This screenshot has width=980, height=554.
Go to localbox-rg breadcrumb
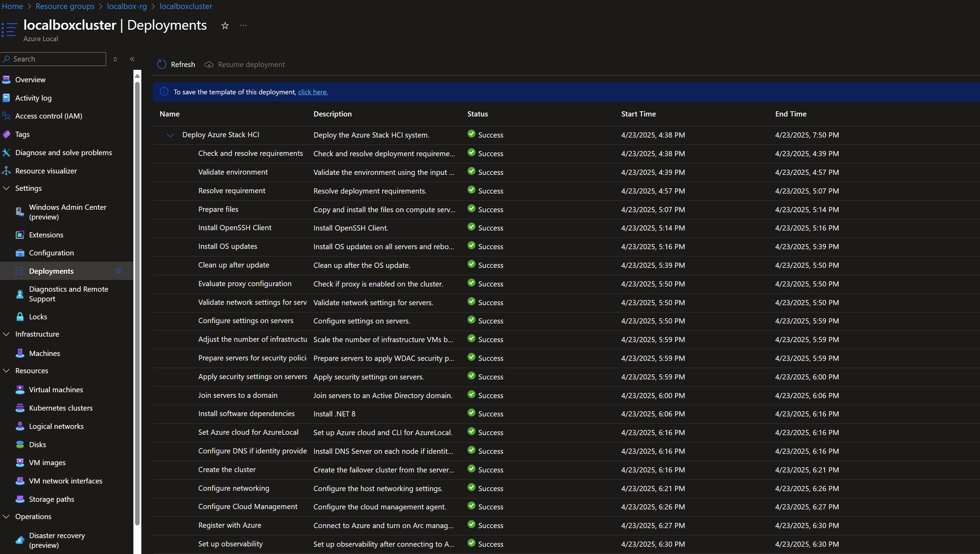127,6
